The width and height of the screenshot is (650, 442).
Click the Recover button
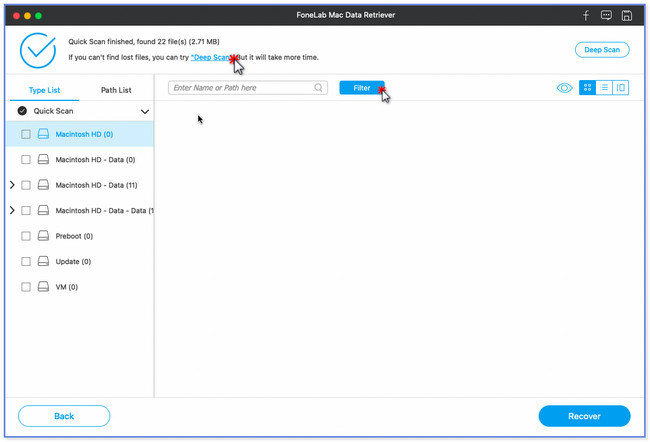click(x=585, y=416)
